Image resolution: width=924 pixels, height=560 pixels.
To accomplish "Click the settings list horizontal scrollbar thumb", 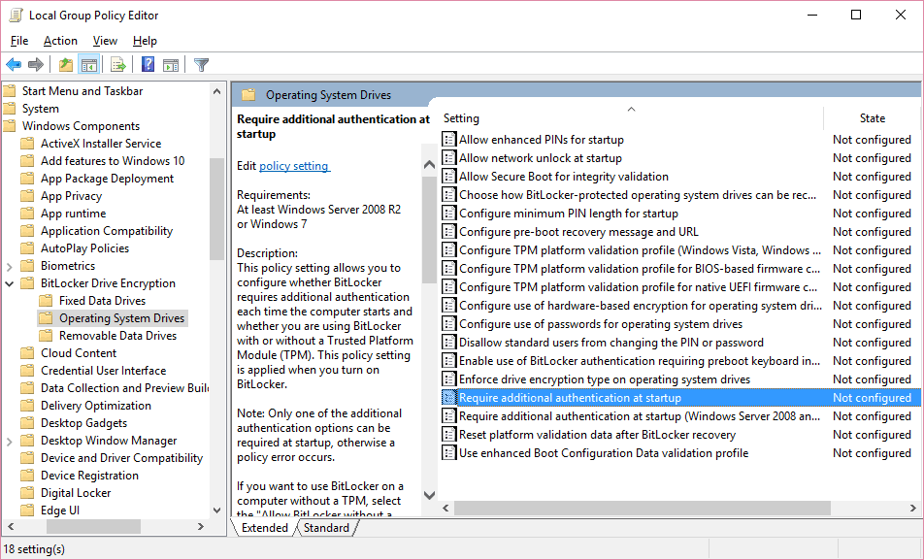I will (643, 508).
